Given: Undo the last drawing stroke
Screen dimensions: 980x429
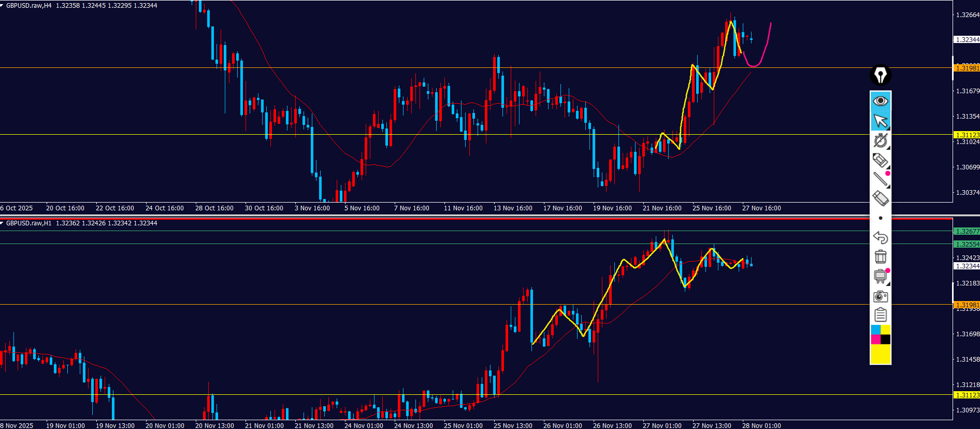Looking at the screenshot, I should tap(880, 237).
